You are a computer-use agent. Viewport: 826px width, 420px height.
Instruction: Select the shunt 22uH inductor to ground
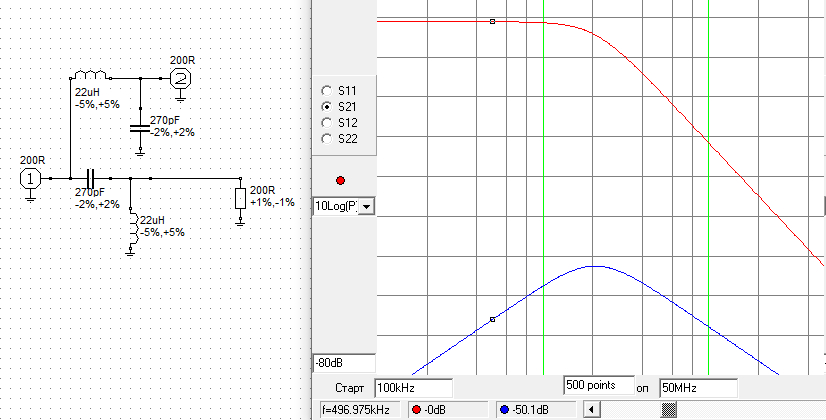pyautogui.click(x=131, y=228)
